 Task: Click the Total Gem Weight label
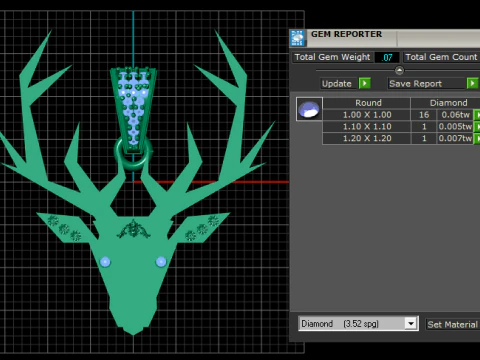click(x=332, y=57)
